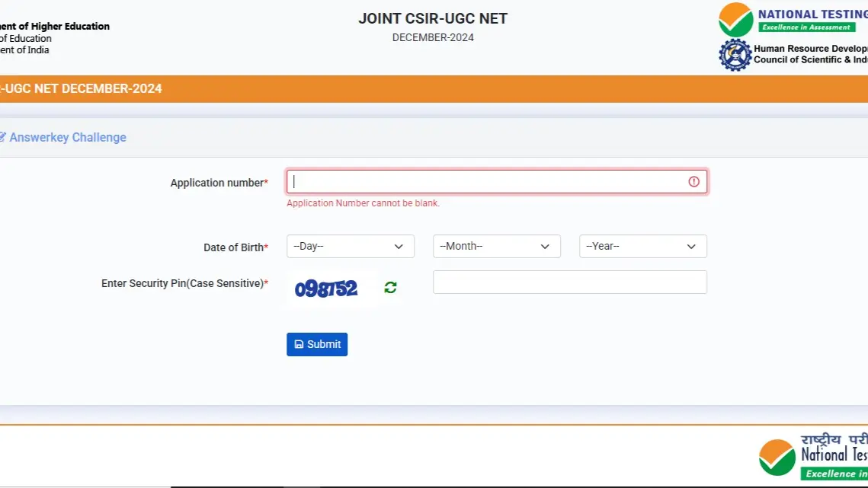Expand the Year dropdown

642,246
